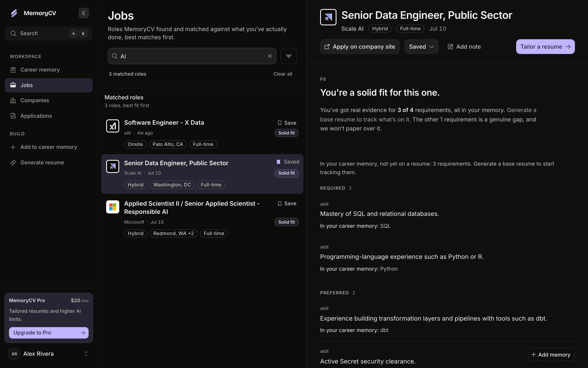
Task: Click the Microsoft company logo
Action: pos(113,207)
